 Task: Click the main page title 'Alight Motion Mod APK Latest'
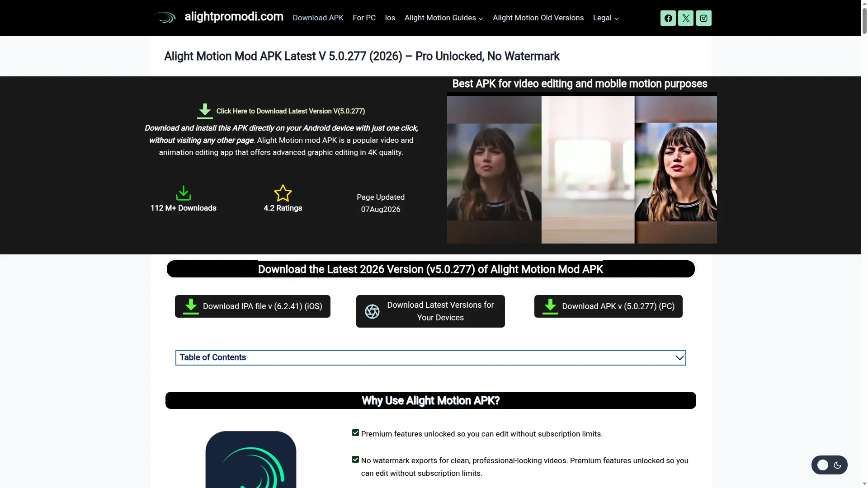pyautogui.click(x=362, y=56)
